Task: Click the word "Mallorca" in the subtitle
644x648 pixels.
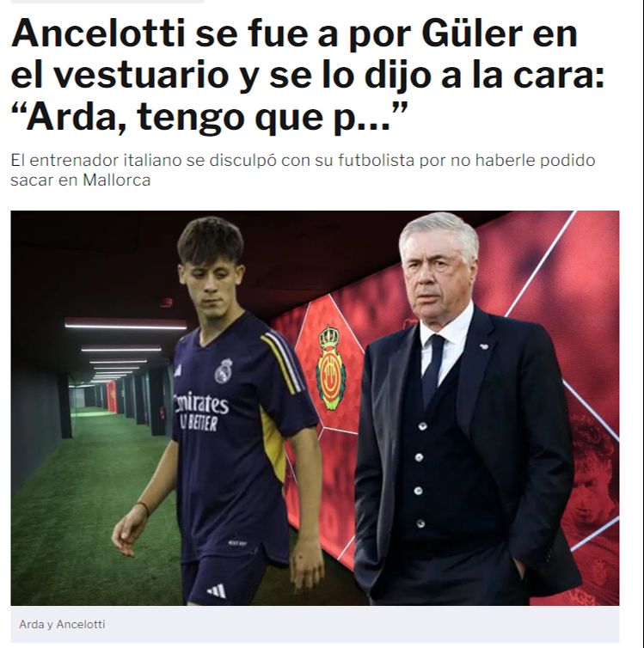Action: (x=117, y=180)
